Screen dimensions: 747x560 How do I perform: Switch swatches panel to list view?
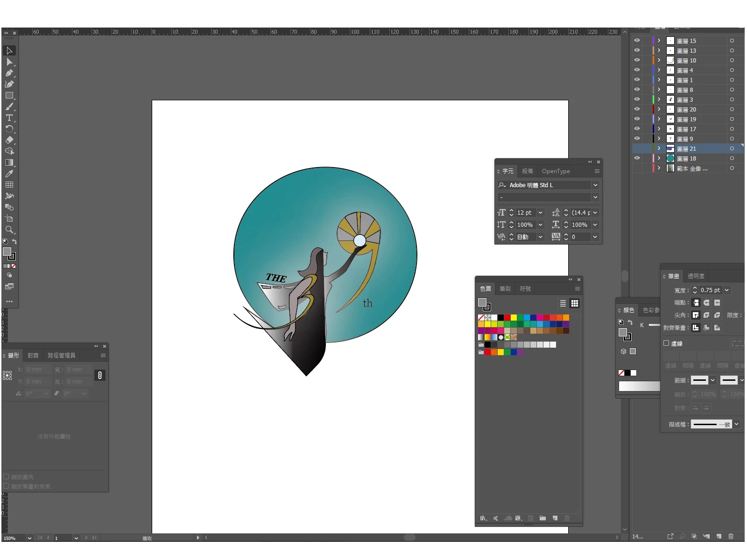click(563, 303)
